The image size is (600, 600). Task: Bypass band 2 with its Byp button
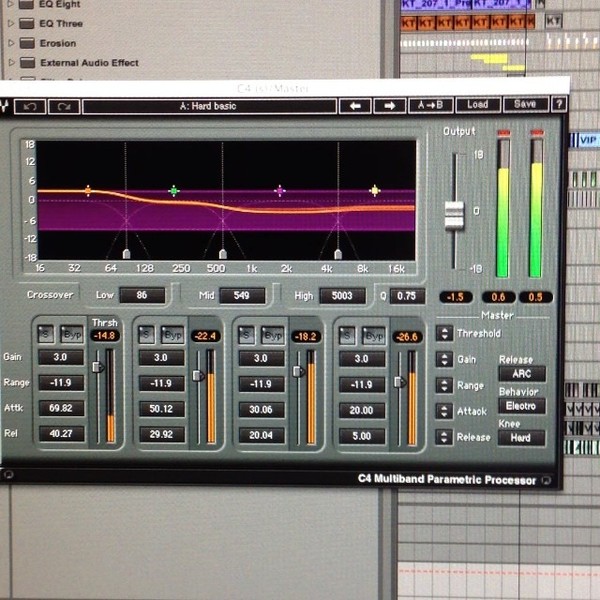(x=173, y=335)
